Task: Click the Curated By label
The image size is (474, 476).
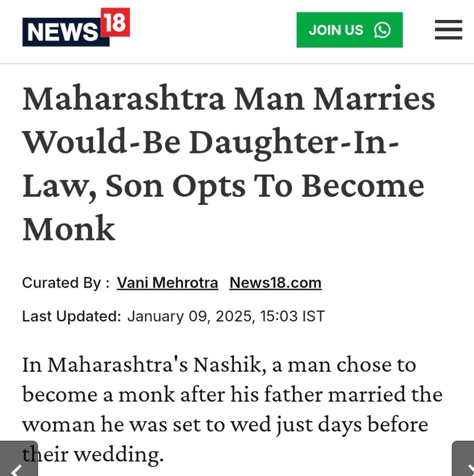Action: click(66, 282)
